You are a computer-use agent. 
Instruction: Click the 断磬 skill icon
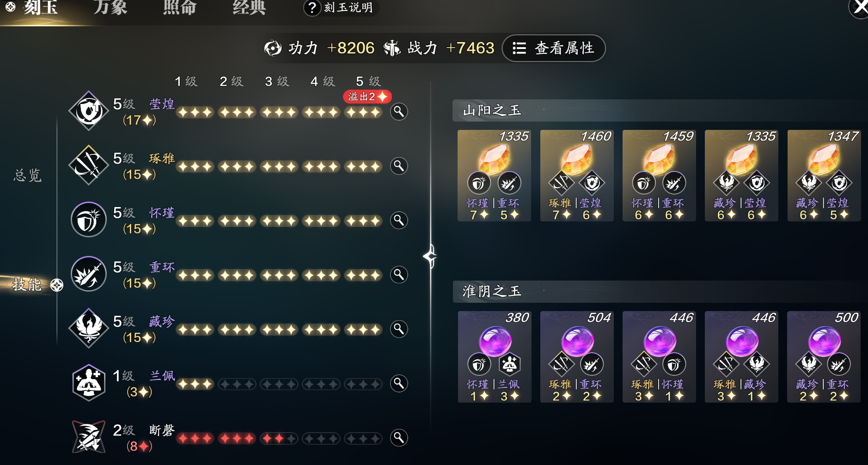89,437
